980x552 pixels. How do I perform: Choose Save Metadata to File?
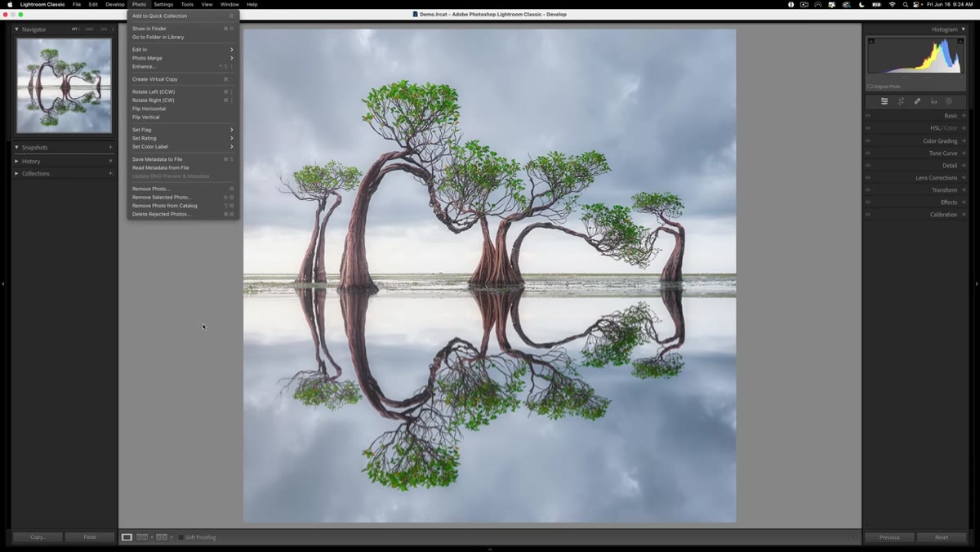point(183,159)
